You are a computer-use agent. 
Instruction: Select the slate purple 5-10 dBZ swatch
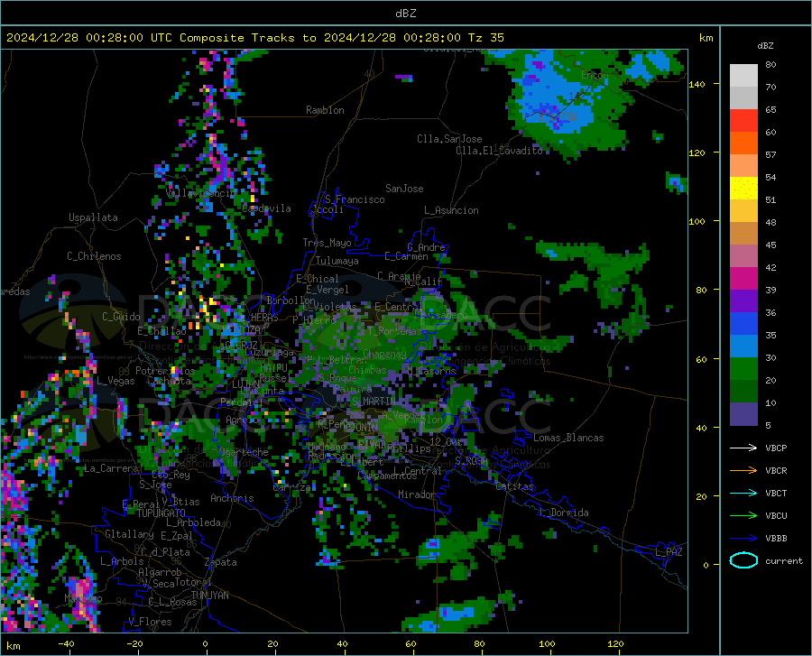tap(743, 414)
